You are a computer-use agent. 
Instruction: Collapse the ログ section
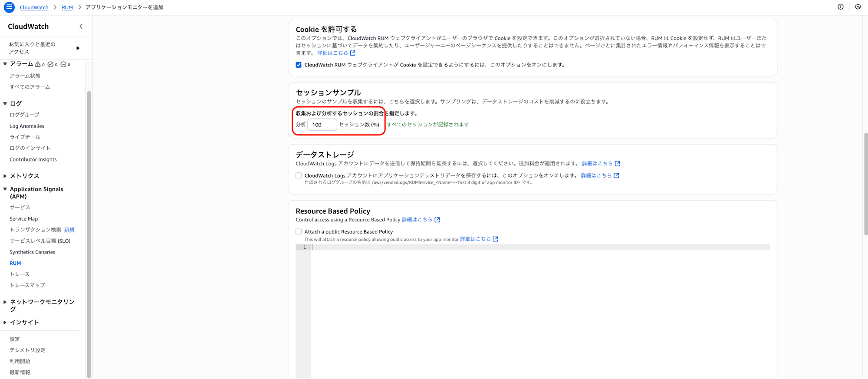click(5, 104)
